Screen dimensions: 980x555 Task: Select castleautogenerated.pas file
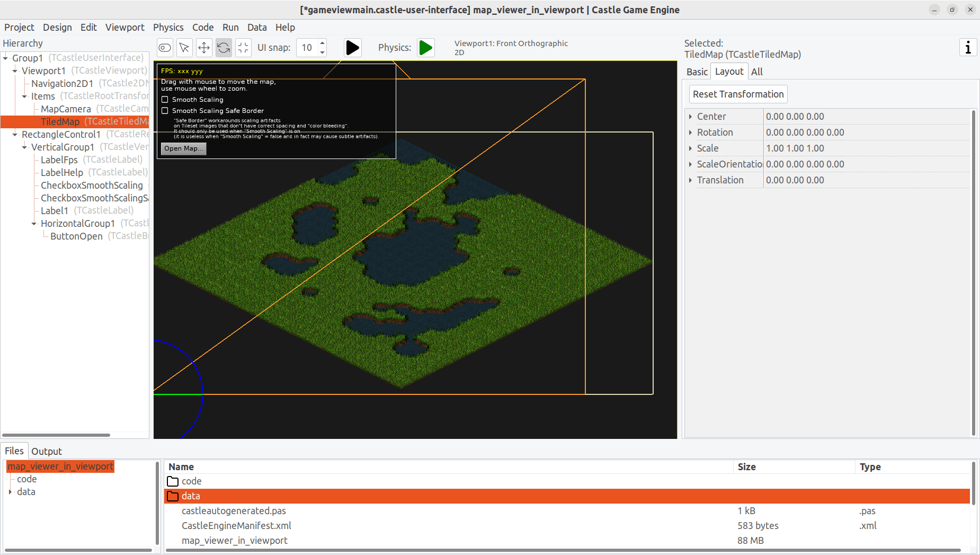click(234, 511)
